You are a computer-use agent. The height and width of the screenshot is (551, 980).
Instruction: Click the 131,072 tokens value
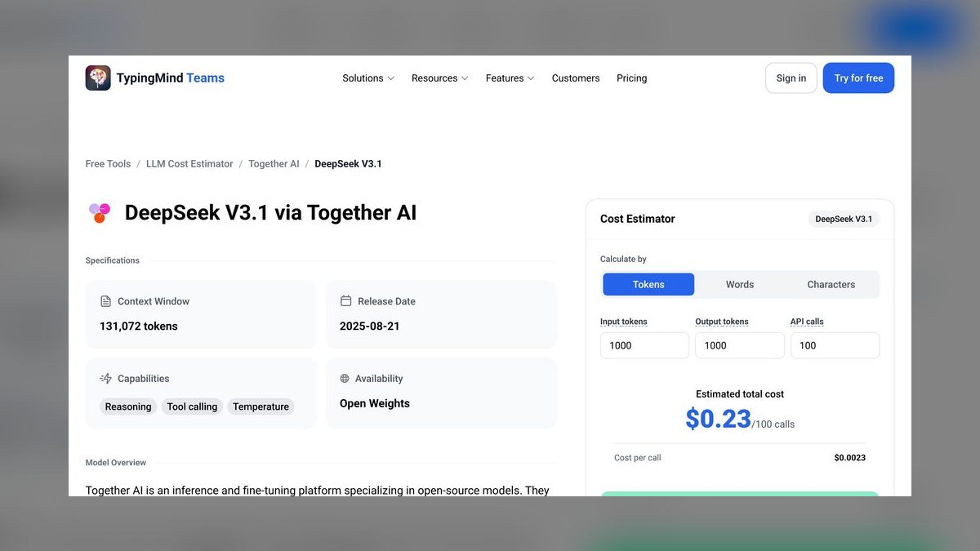(x=139, y=327)
